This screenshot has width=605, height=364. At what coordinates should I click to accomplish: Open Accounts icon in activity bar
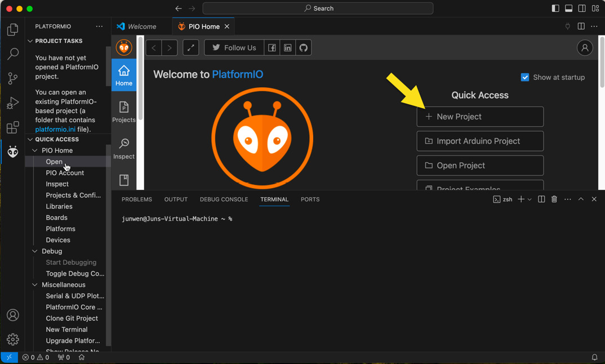(13, 315)
